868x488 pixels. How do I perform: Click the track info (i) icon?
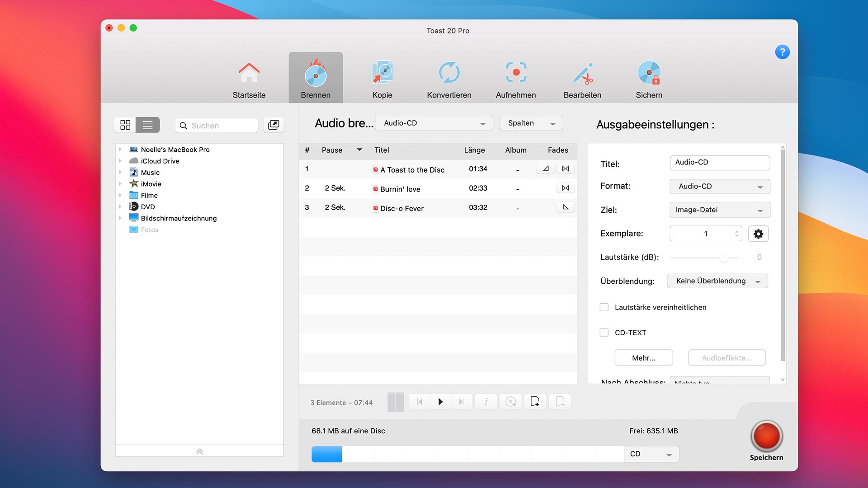click(x=486, y=402)
